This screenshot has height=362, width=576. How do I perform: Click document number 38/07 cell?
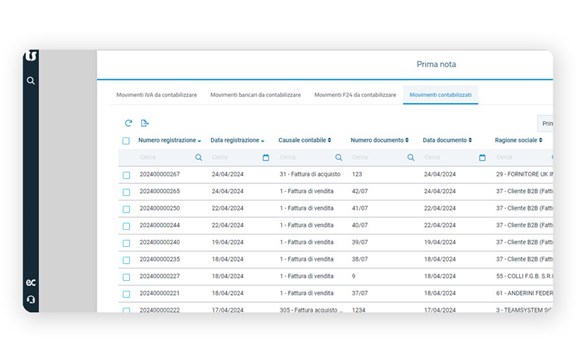point(360,259)
